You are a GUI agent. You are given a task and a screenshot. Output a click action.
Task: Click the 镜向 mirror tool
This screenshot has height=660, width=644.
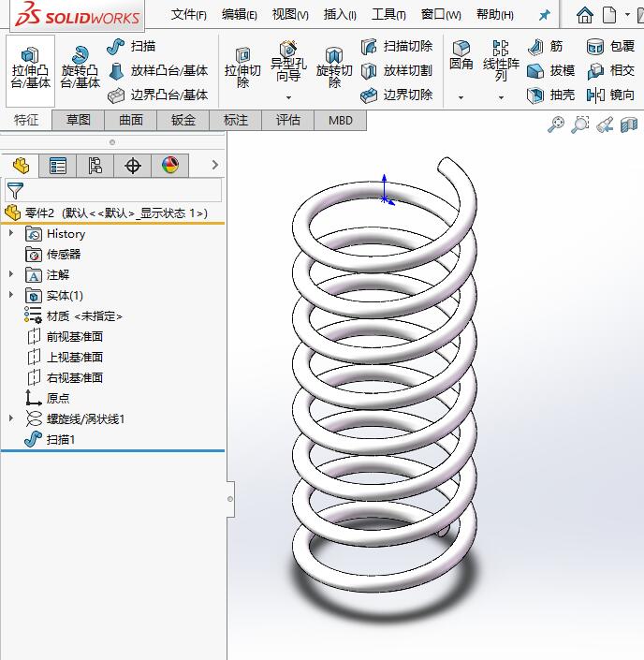610,95
